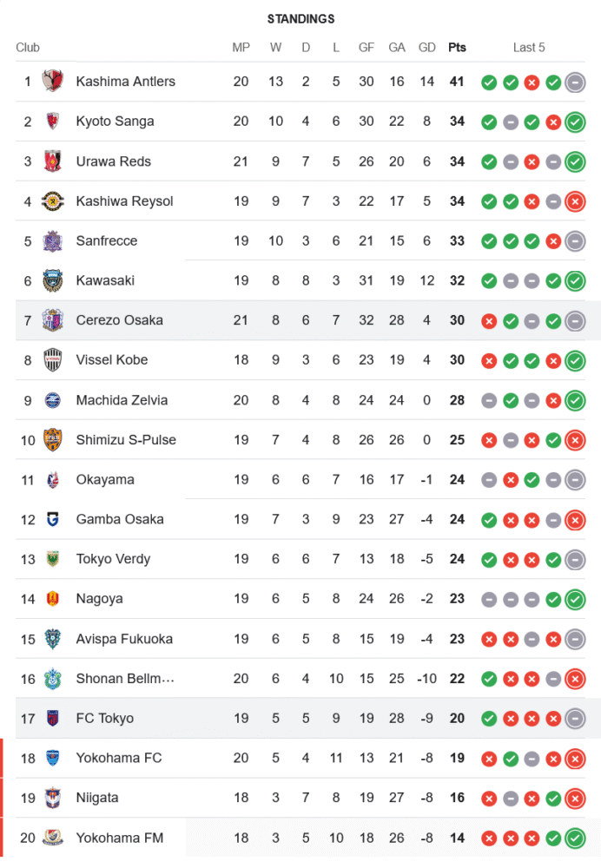Select the FC Tokyo table row name
This screenshot has width=601, height=868.
(x=104, y=719)
